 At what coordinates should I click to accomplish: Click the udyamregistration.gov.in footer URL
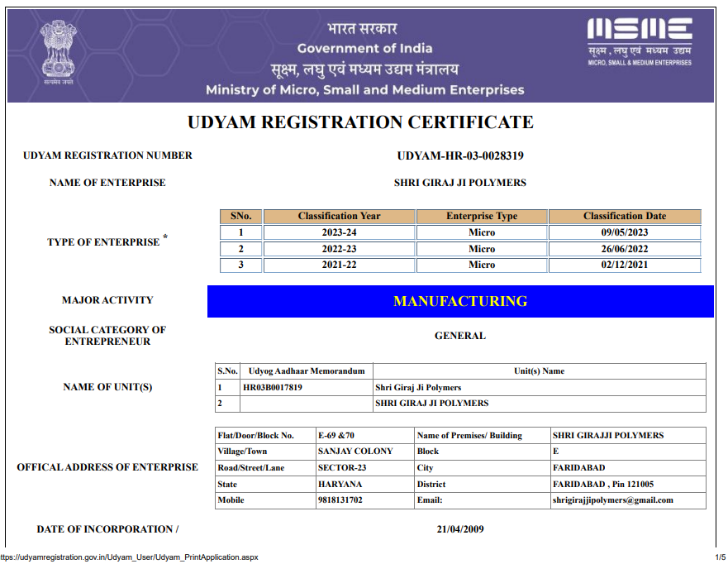(129, 557)
